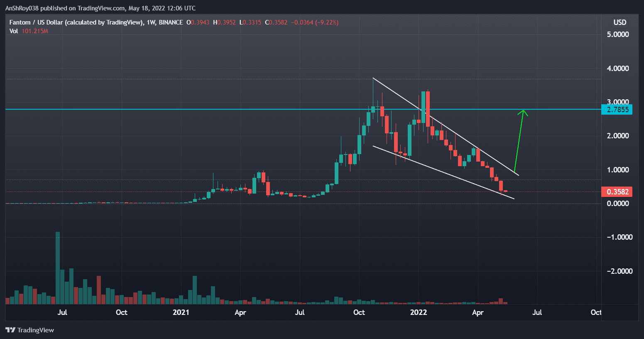Screen dimensions: 644x339
Task: Select the TV mark beside the TradingView wordmark
Action: coord(11,330)
